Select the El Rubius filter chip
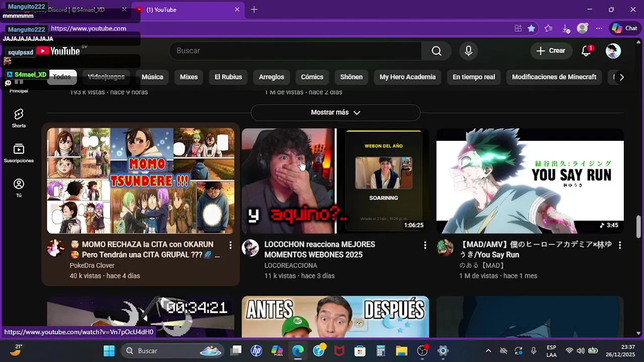The image size is (644, 362). (228, 77)
